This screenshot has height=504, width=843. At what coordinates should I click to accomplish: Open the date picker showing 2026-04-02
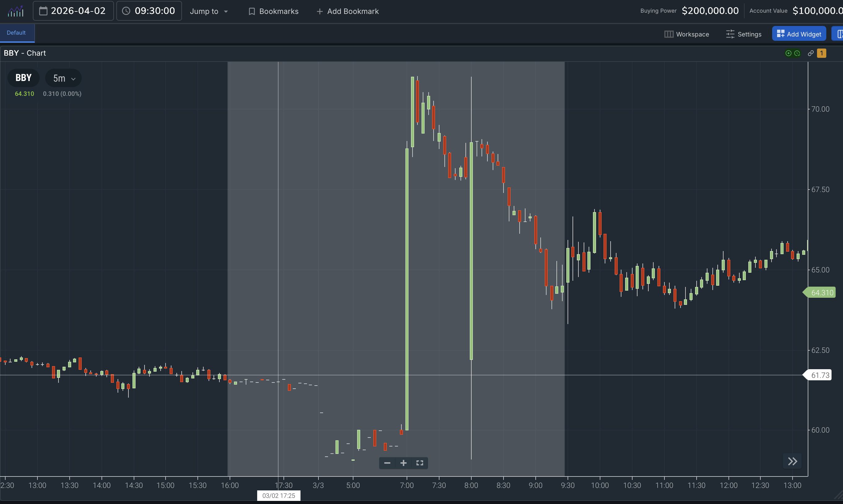pos(73,11)
